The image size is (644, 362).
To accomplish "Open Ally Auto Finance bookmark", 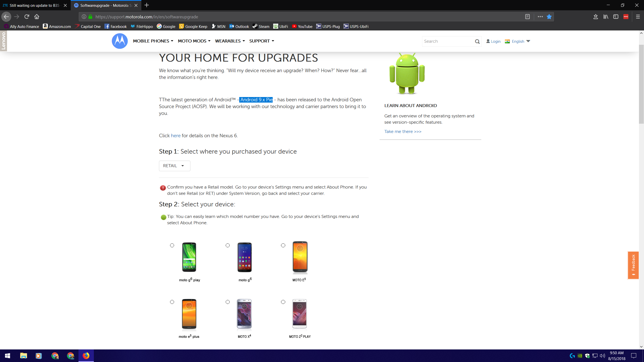I will coord(22,26).
